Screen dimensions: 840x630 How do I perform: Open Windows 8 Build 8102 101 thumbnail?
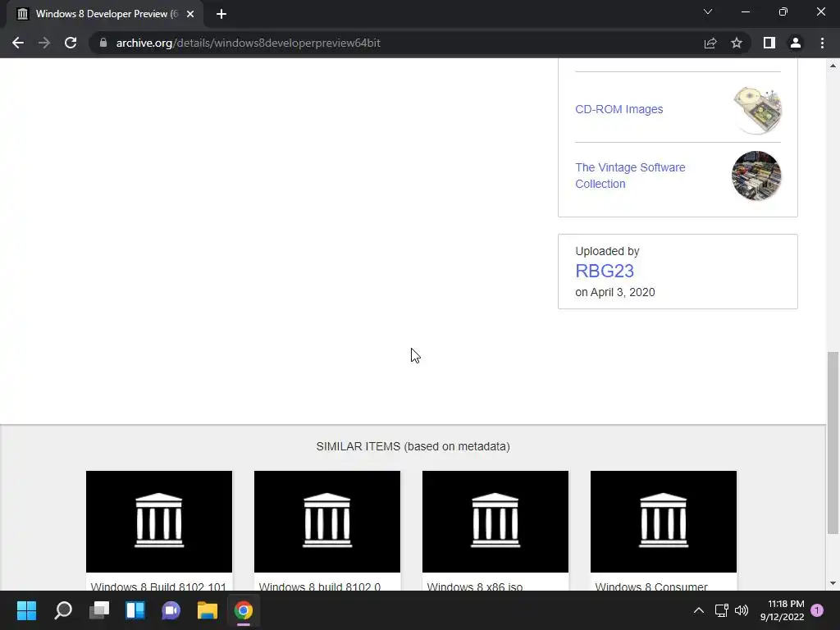(x=159, y=521)
